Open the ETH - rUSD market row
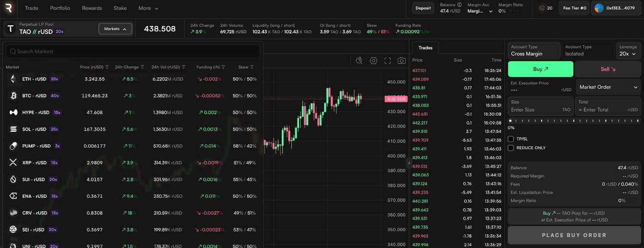644x248 pixels. (x=132, y=79)
